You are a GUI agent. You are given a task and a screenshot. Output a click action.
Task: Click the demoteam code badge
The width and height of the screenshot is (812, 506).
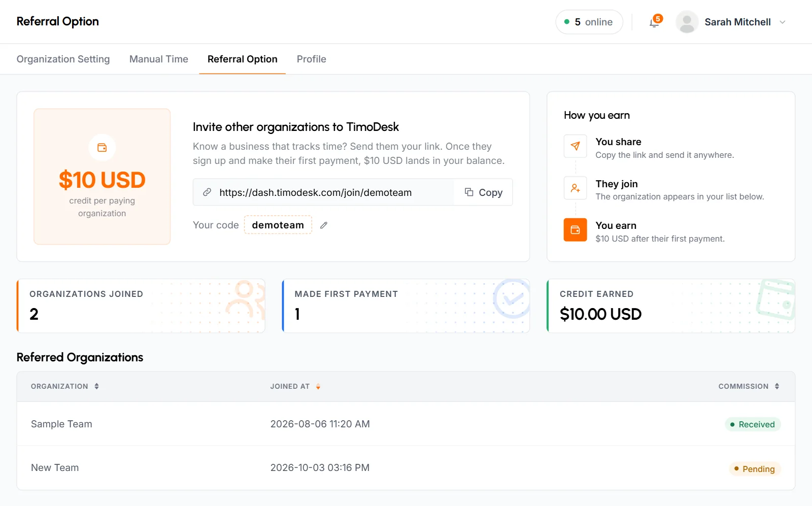(x=278, y=225)
